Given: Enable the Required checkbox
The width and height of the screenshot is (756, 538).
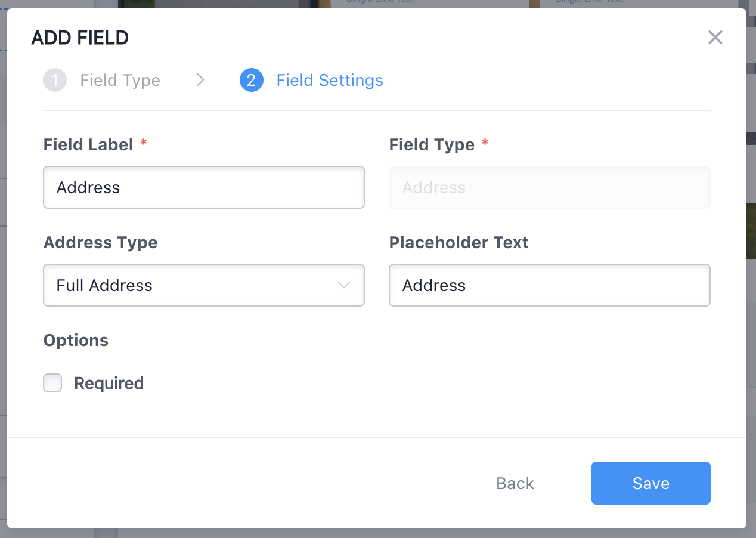Looking at the screenshot, I should point(52,383).
